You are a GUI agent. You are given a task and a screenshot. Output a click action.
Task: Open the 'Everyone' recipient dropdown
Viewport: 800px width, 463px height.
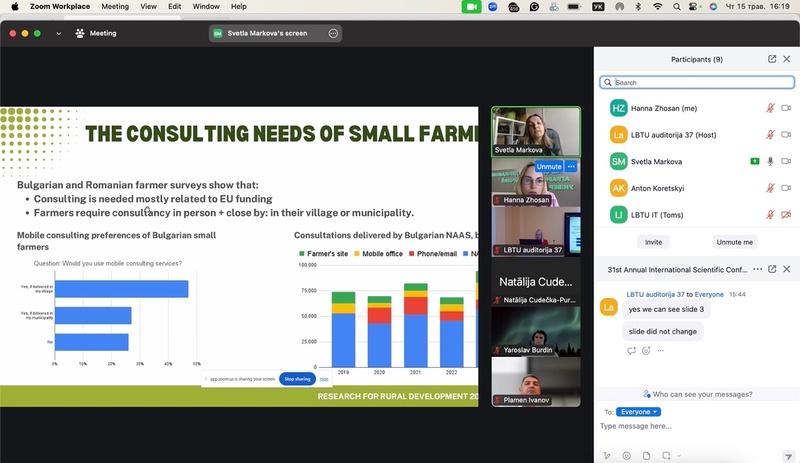[638, 411]
